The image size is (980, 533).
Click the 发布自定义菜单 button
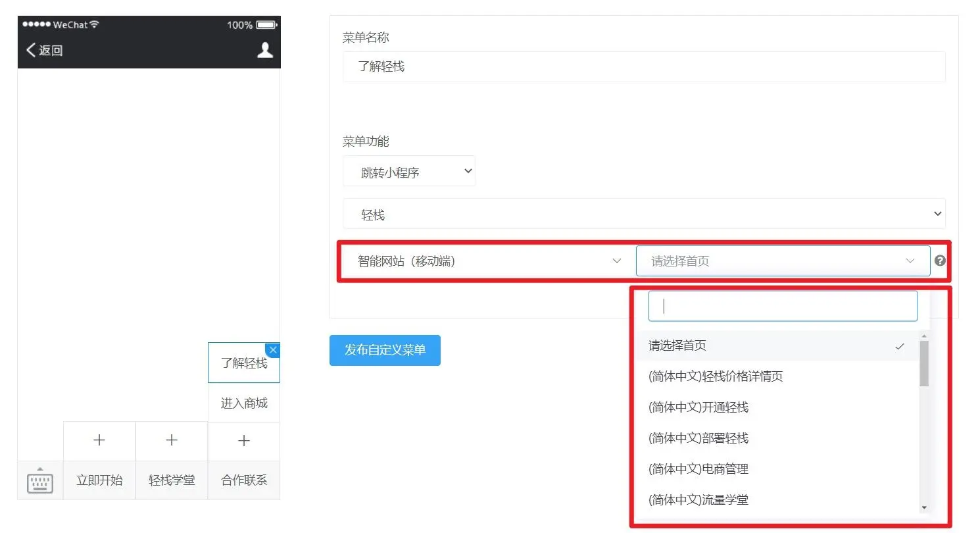point(385,350)
